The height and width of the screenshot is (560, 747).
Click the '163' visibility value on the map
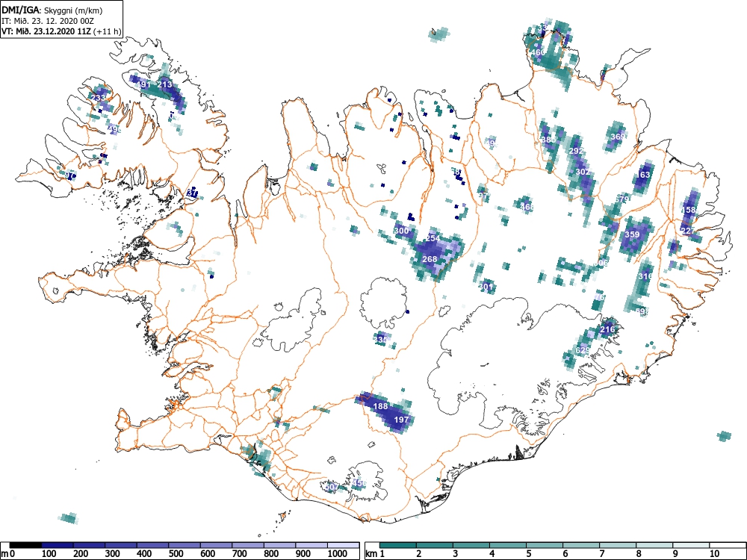pyautogui.click(x=643, y=175)
